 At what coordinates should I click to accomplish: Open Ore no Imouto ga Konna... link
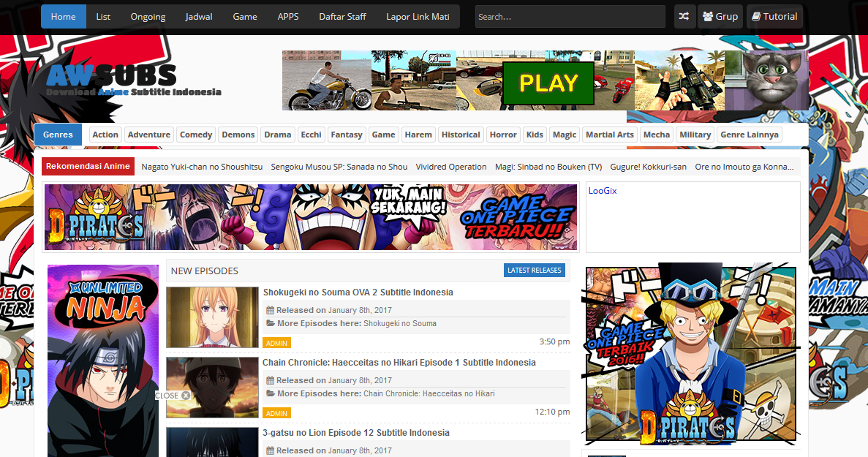coord(744,167)
